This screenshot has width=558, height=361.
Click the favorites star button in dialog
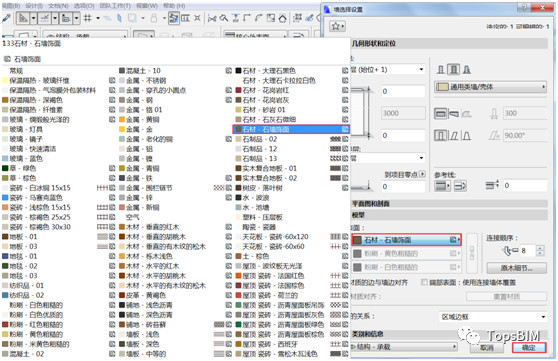click(x=337, y=26)
